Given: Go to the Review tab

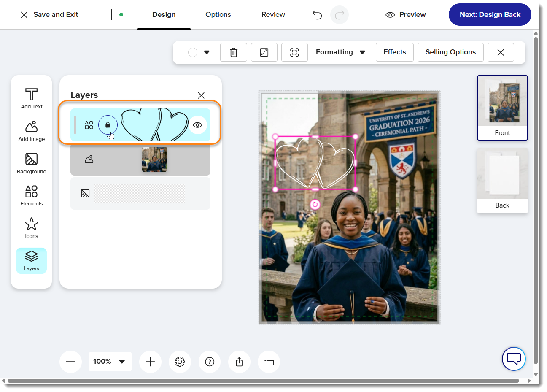Looking at the screenshot, I should [273, 15].
